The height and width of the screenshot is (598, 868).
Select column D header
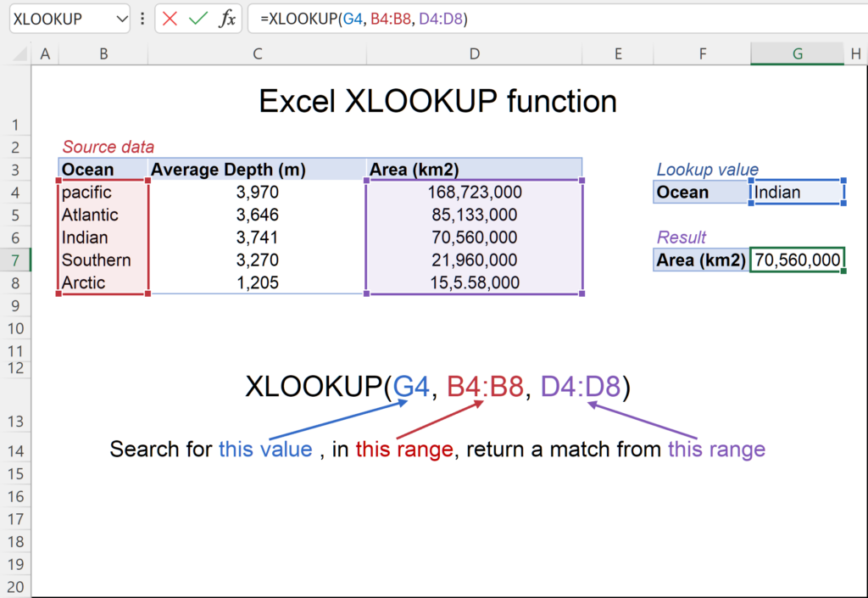point(474,54)
